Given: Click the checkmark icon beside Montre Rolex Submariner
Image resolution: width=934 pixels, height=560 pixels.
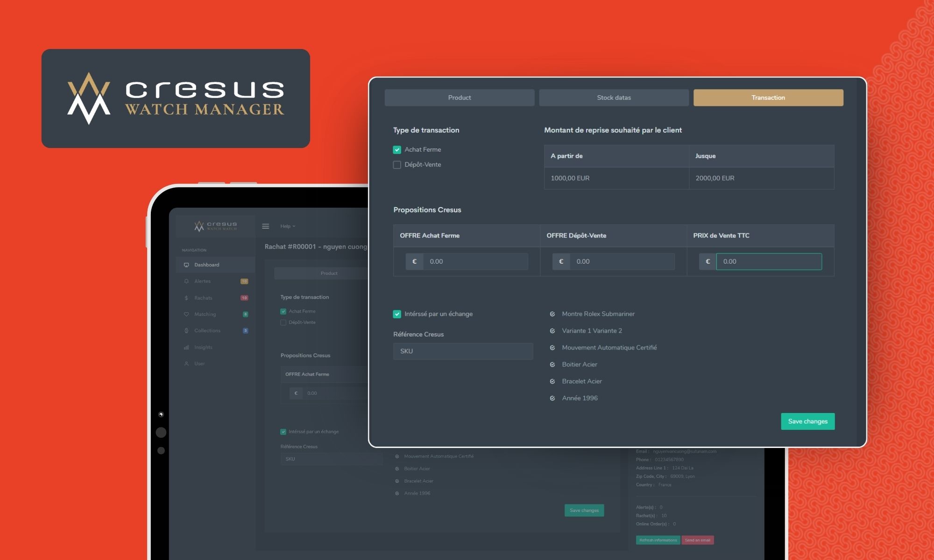Looking at the screenshot, I should click(553, 314).
